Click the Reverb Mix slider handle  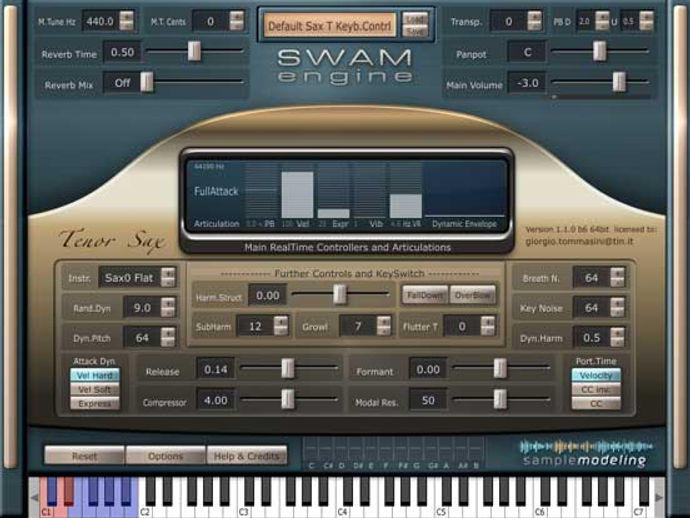147,82
